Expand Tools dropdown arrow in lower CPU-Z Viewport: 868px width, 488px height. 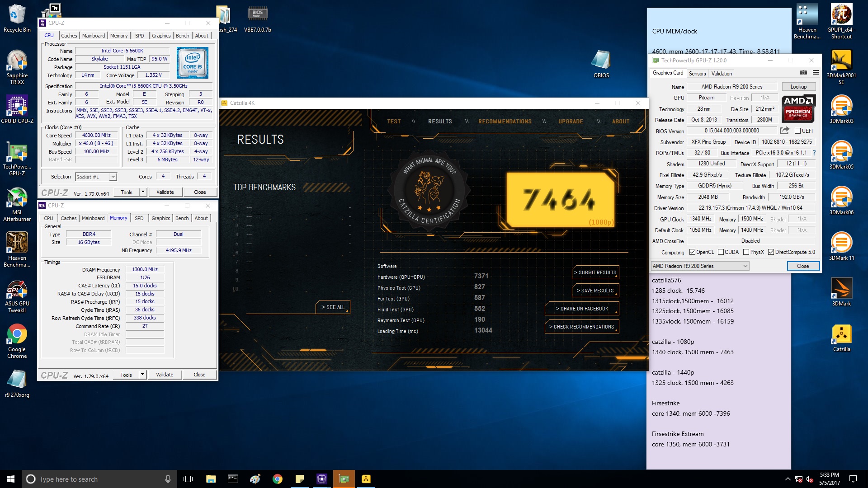142,375
